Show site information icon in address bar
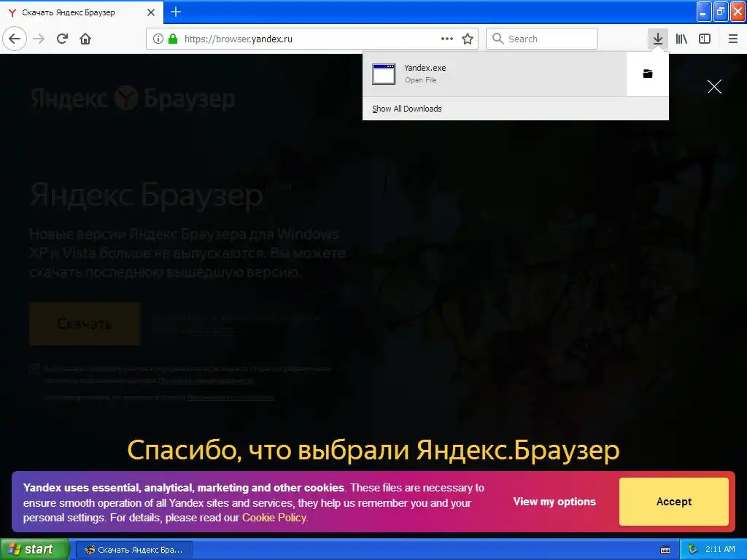 158,39
